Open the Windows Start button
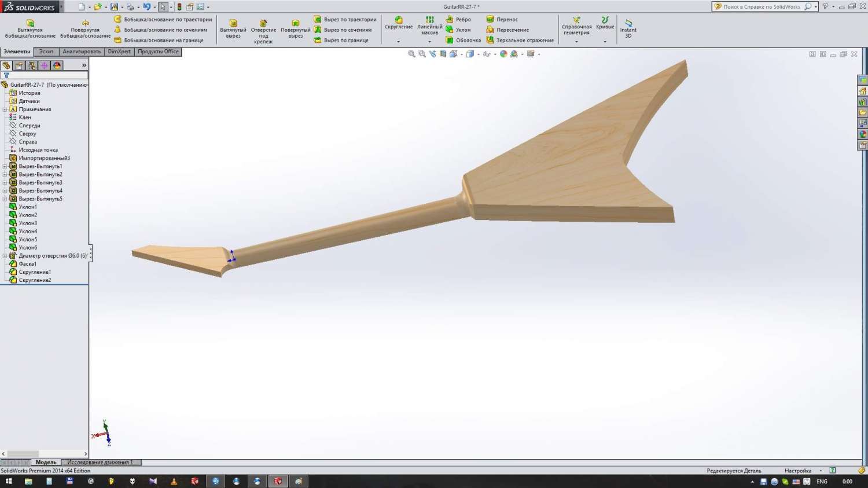 pos(9,482)
